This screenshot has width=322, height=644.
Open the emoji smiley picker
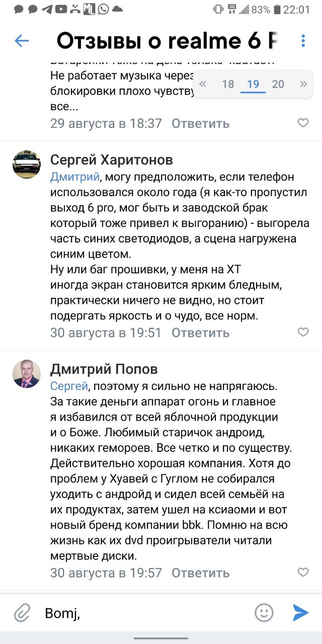pos(264,612)
